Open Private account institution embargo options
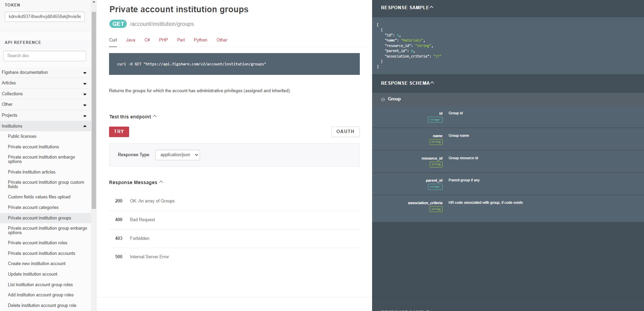 coord(41,159)
